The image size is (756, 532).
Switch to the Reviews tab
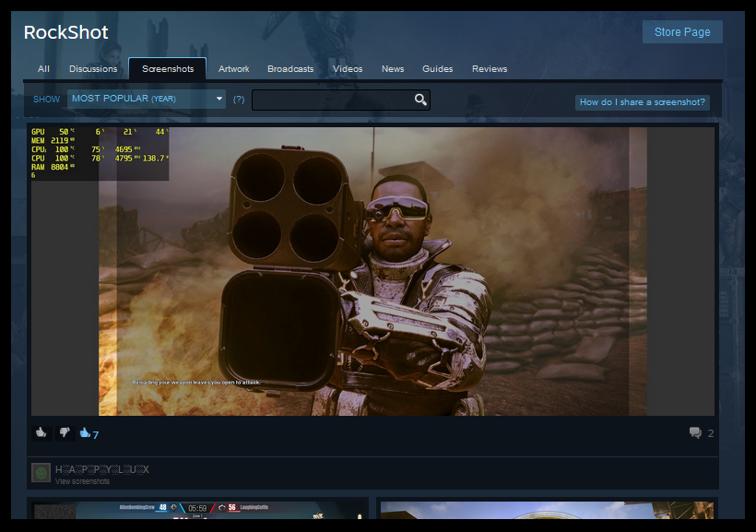(x=490, y=69)
